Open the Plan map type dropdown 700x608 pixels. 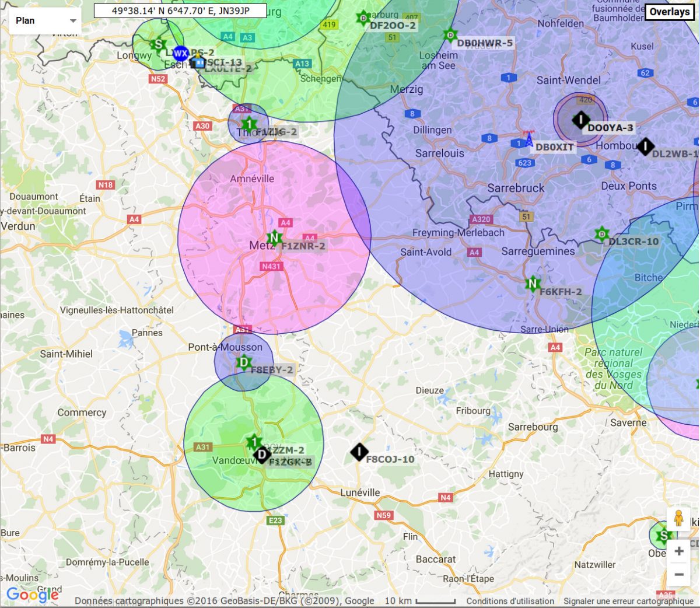(x=45, y=21)
